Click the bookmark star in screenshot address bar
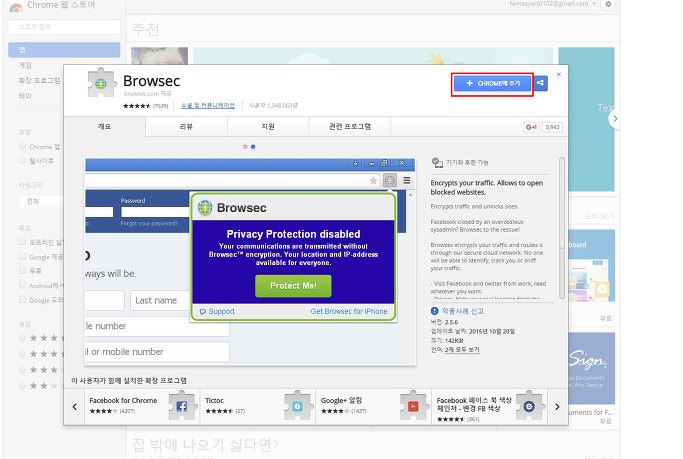 pos(373,180)
